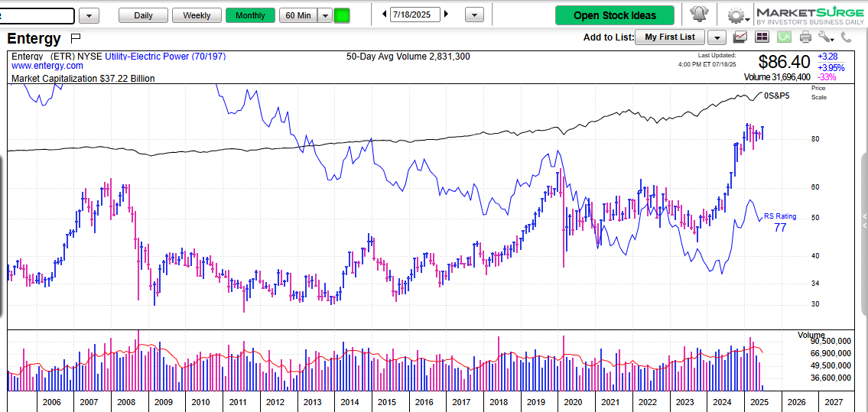Image resolution: width=868 pixels, height=412 pixels.
Task: Switch to the multi-chart grid view icon
Action: click(x=762, y=37)
